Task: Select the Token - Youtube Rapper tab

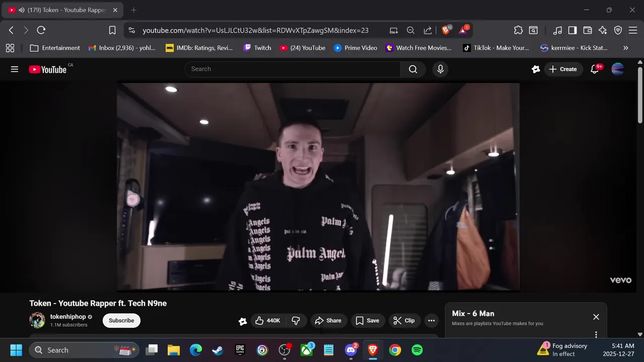Action: (x=63, y=10)
